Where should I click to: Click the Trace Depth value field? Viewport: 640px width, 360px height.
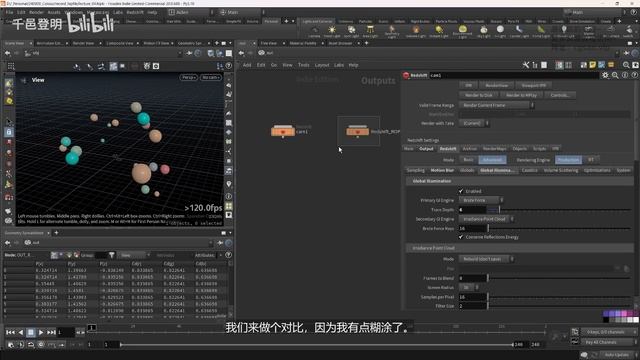pyautogui.click(x=473, y=210)
